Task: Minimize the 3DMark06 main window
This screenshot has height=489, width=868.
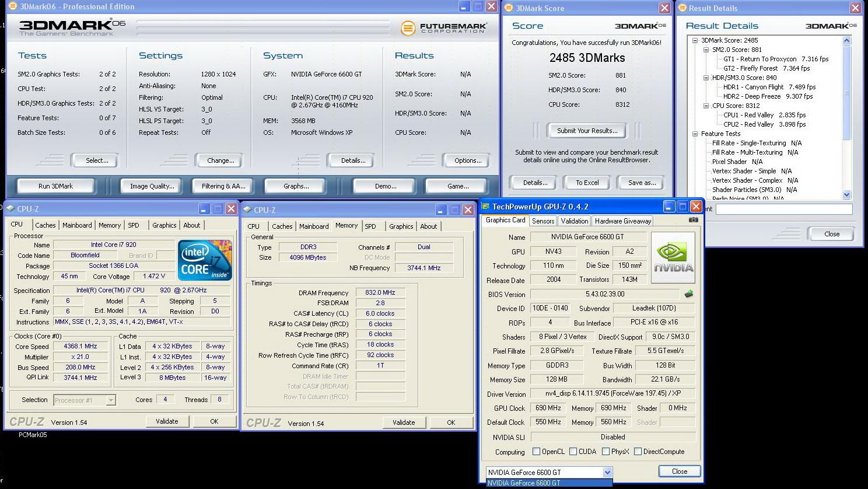Action: tap(464, 6)
